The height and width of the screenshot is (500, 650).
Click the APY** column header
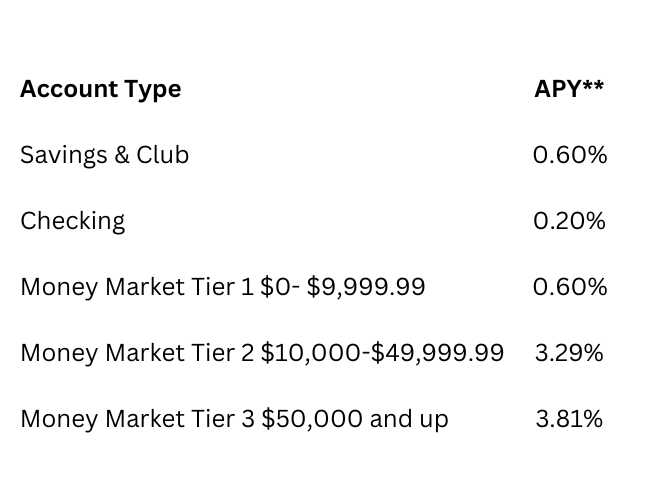coord(569,89)
